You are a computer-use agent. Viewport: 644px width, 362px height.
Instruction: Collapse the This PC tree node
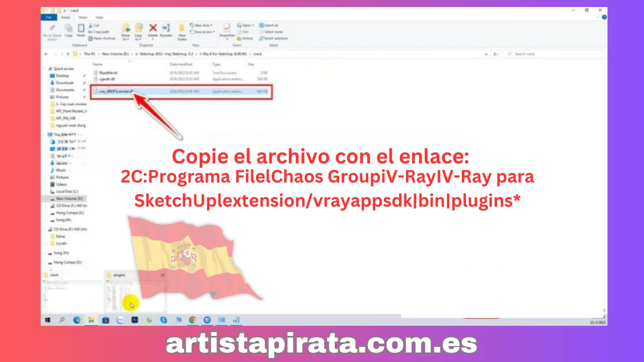tap(44, 135)
